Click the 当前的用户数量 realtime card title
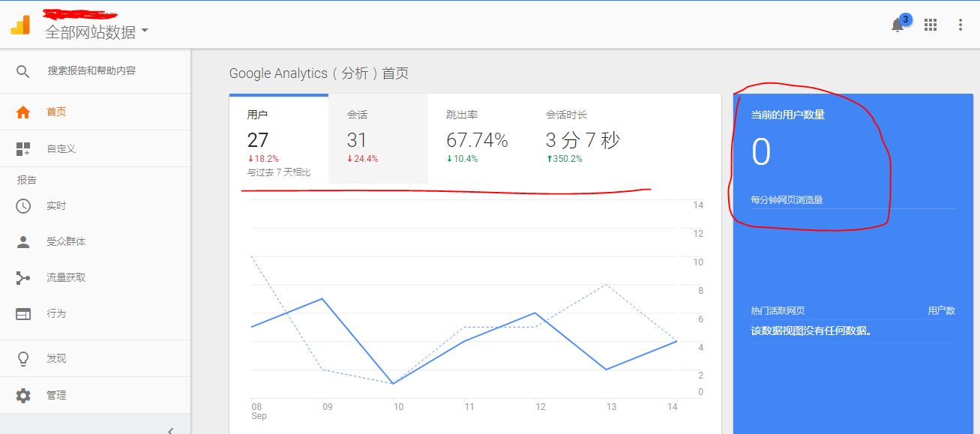980x434 pixels. [788, 115]
